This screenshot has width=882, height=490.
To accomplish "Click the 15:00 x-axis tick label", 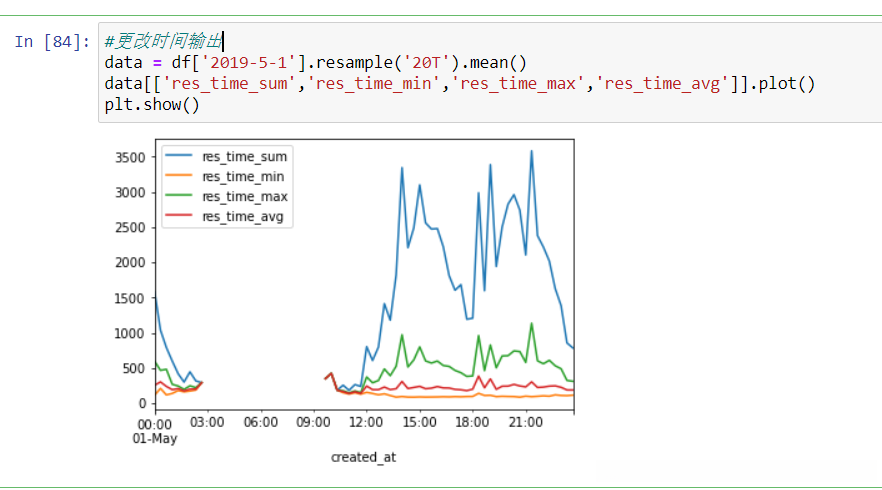I will click(420, 422).
